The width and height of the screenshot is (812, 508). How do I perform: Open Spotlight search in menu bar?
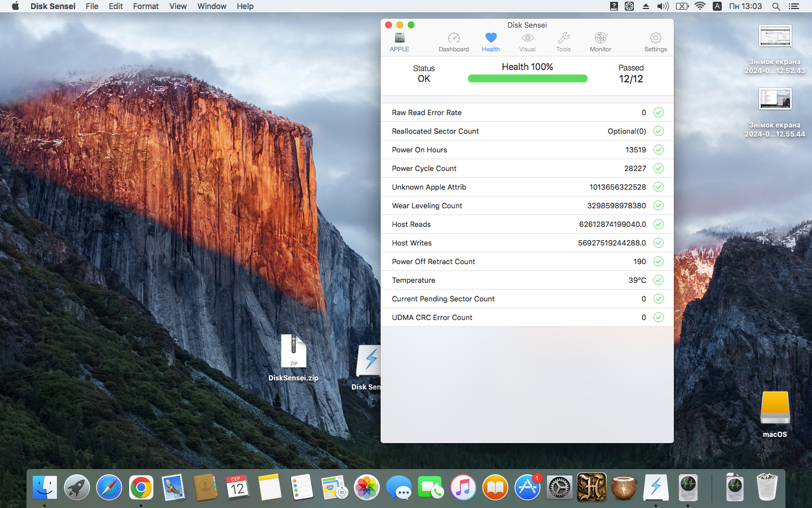tap(776, 6)
